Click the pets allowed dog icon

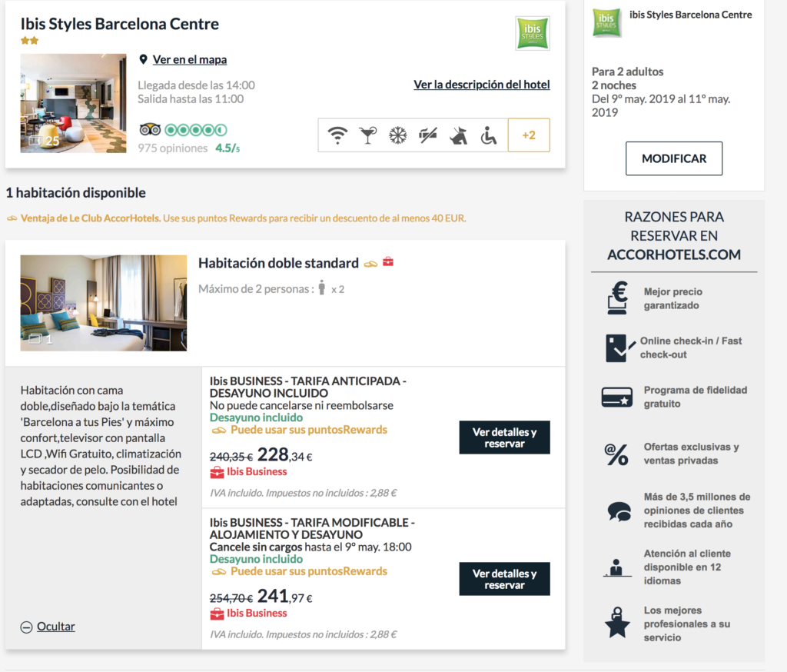[x=458, y=135]
